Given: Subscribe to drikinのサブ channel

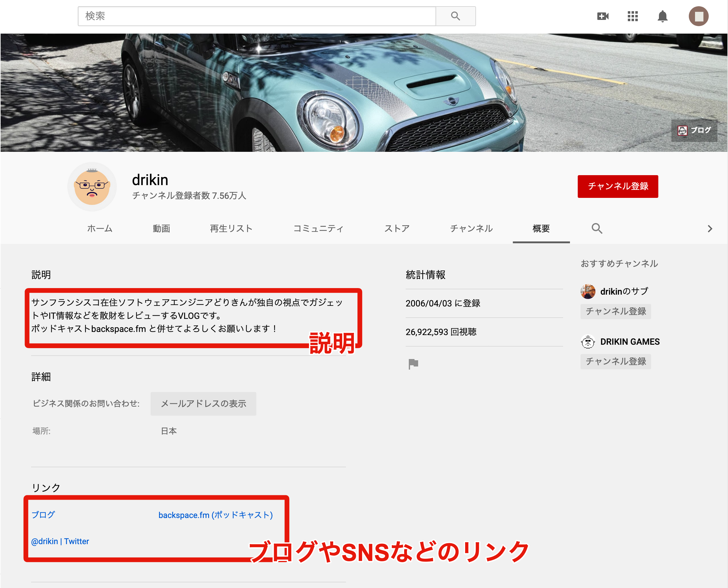Looking at the screenshot, I should click(x=615, y=311).
